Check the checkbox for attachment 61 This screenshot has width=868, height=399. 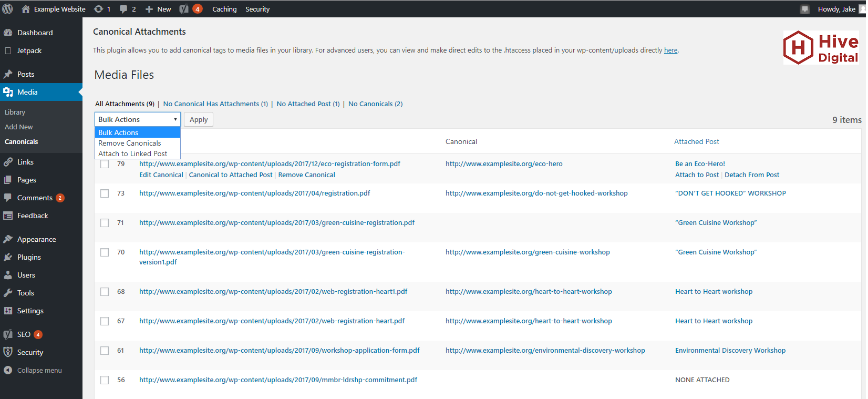[x=105, y=351]
